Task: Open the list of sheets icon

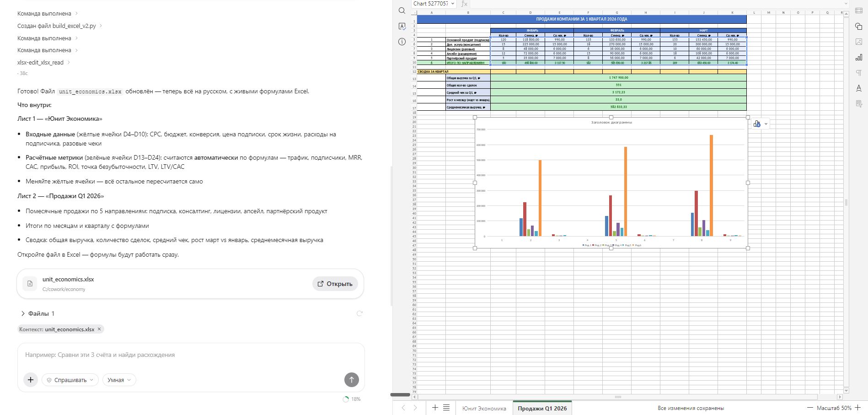Action: coord(446,408)
